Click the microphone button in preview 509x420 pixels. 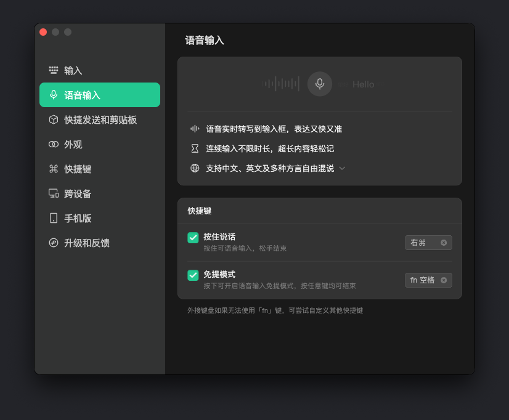pyautogui.click(x=320, y=84)
